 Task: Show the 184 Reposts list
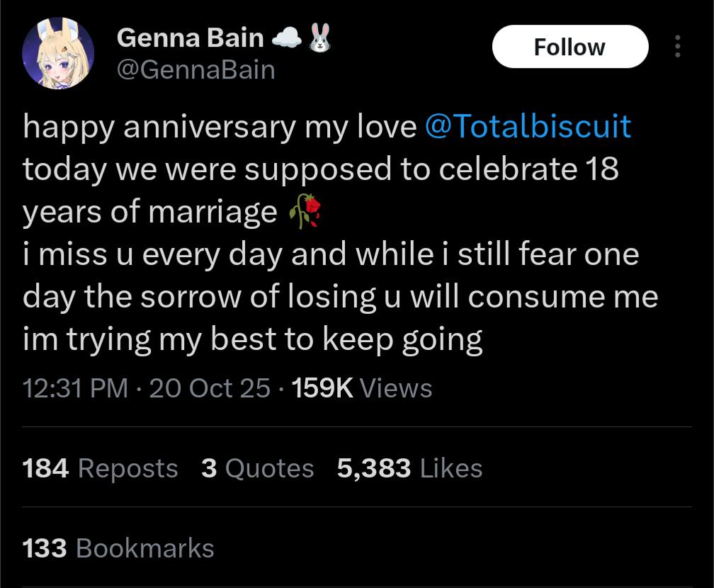[x=101, y=468]
